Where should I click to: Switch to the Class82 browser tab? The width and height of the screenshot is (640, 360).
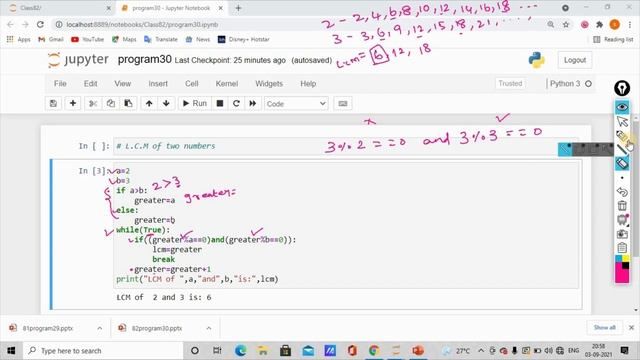(58, 8)
